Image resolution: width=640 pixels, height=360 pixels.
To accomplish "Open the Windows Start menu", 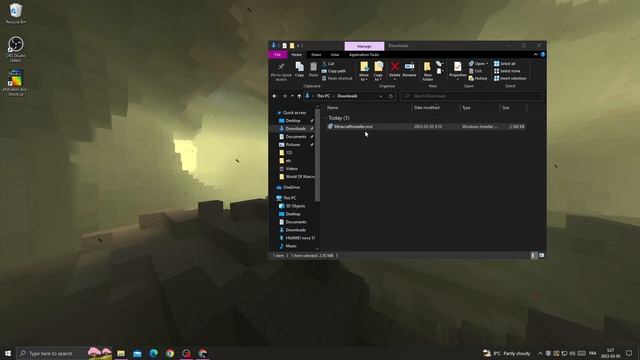I will point(8,353).
